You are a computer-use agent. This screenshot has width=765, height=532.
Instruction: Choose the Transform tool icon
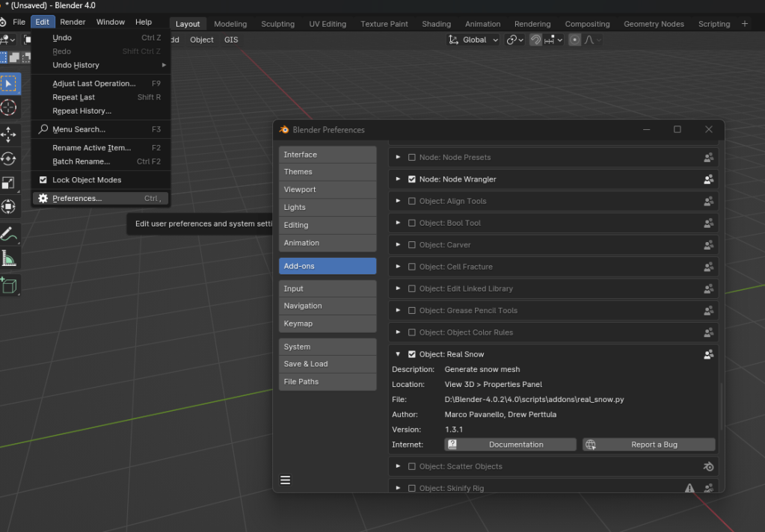pyautogui.click(x=9, y=207)
